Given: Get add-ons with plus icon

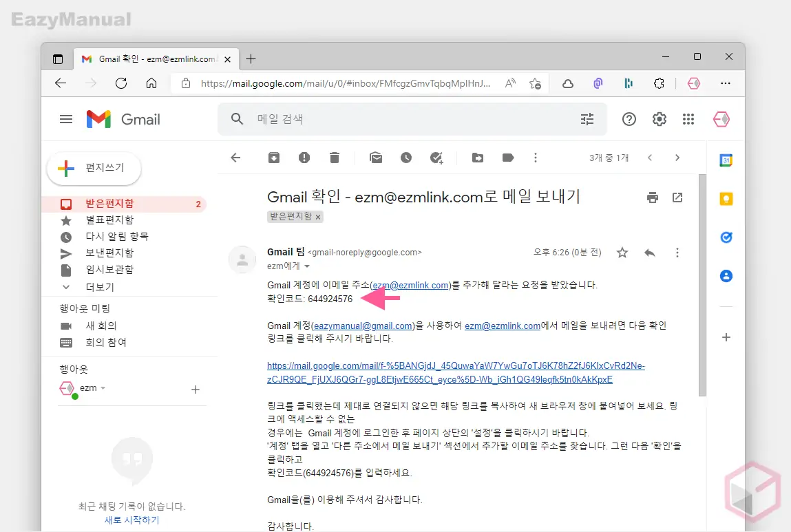Looking at the screenshot, I should (x=726, y=337).
